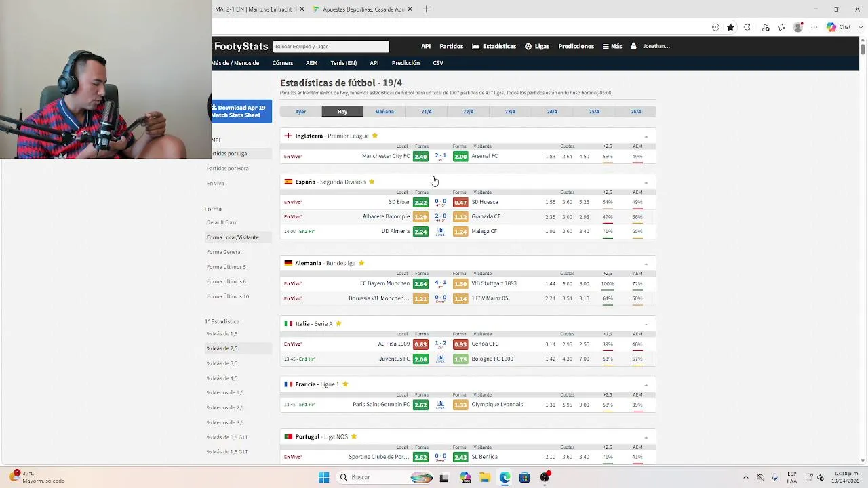This screenshot has height=488, width=868.
Task: Open stats chart icon for Paris Saint Germain match
Action: click(x=440, y=405)
